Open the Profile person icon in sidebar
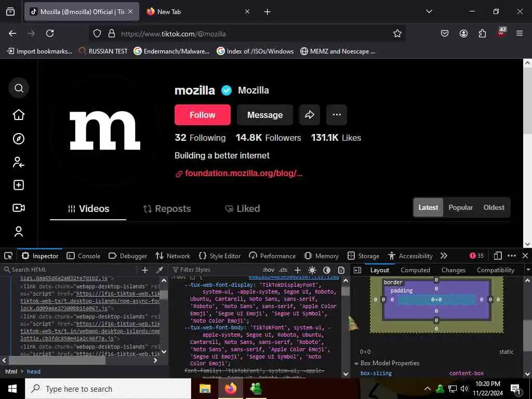The image size is (532, 399). 19,231
